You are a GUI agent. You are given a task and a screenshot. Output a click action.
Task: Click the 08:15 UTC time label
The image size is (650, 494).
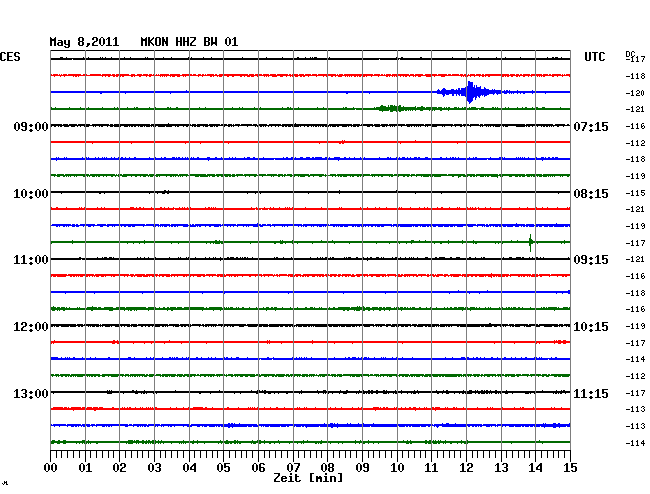pos(591,194)
